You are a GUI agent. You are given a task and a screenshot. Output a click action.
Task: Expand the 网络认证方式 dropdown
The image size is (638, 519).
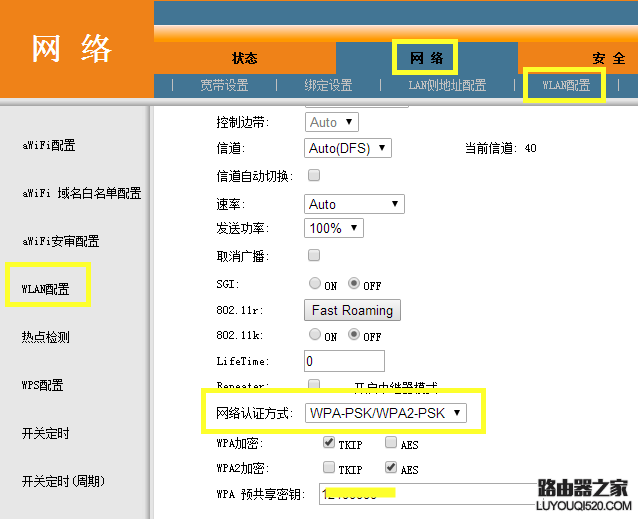pos(386,413)
